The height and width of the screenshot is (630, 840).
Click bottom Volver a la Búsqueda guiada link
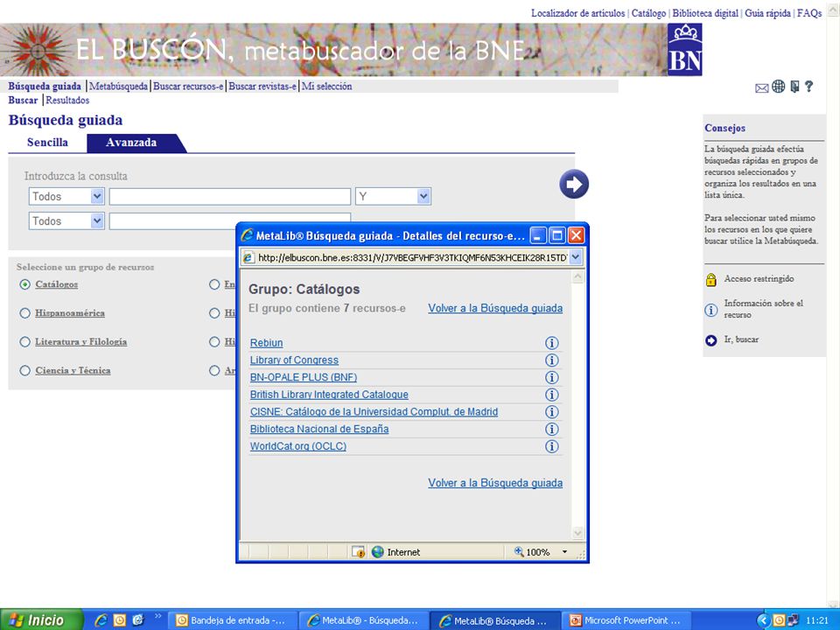tap(495, 483)
